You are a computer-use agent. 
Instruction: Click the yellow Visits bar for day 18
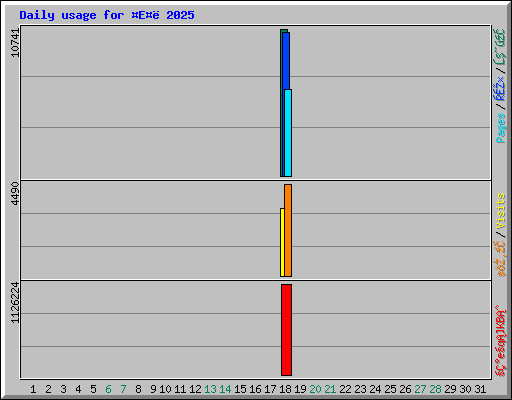(282, 242)
